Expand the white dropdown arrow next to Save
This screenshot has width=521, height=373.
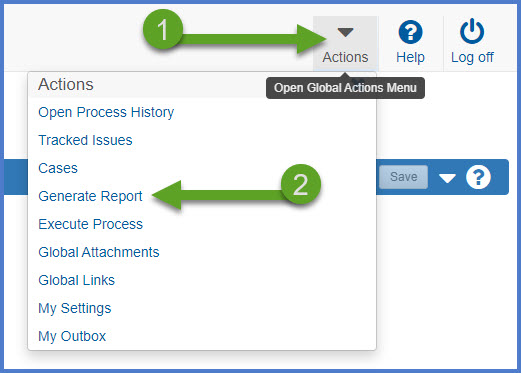(x=447, y=178)
